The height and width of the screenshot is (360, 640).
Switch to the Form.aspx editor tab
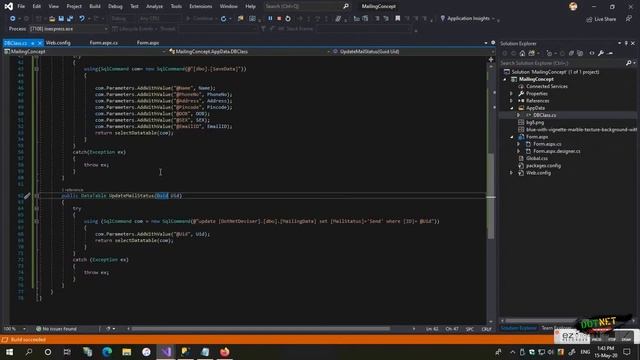(148, 43)
